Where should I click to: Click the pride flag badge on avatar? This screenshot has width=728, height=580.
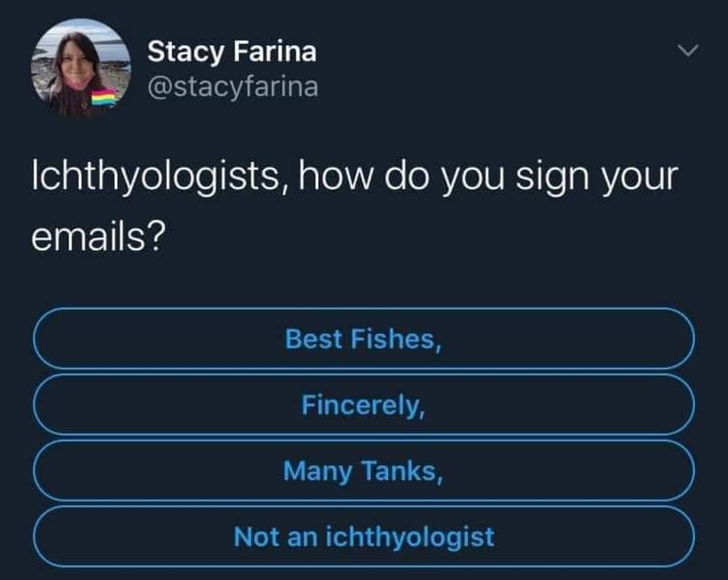coord(104,98)
